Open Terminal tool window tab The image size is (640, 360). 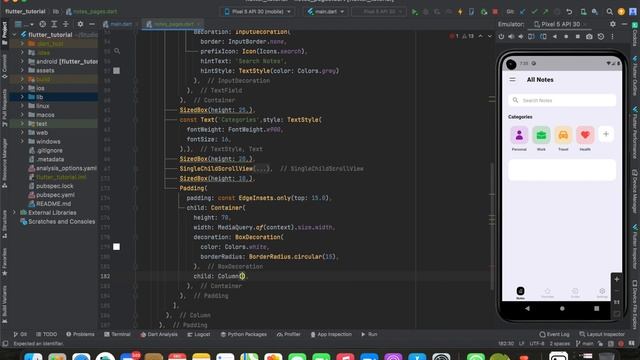point(117,334)
